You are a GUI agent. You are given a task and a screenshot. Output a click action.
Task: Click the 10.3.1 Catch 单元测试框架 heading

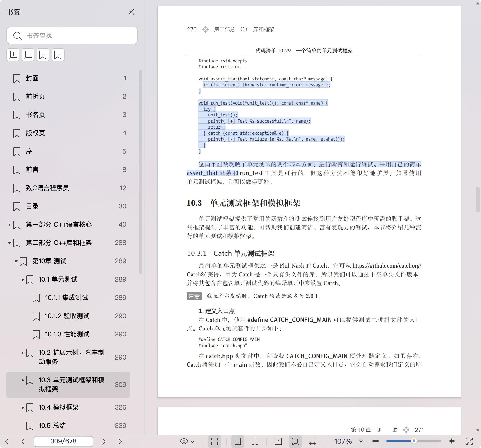tap(231, 253)
